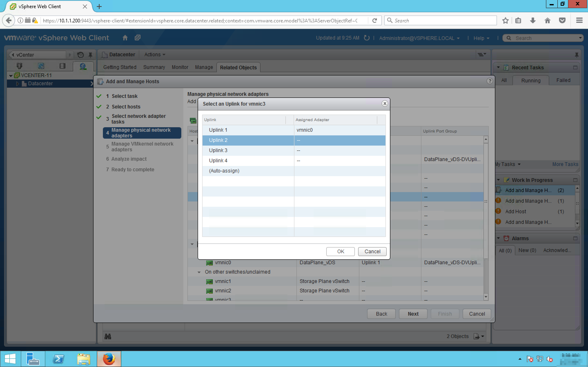Click the refresh icon next to Updated time

pyautogui.click(x=367, y=38)
